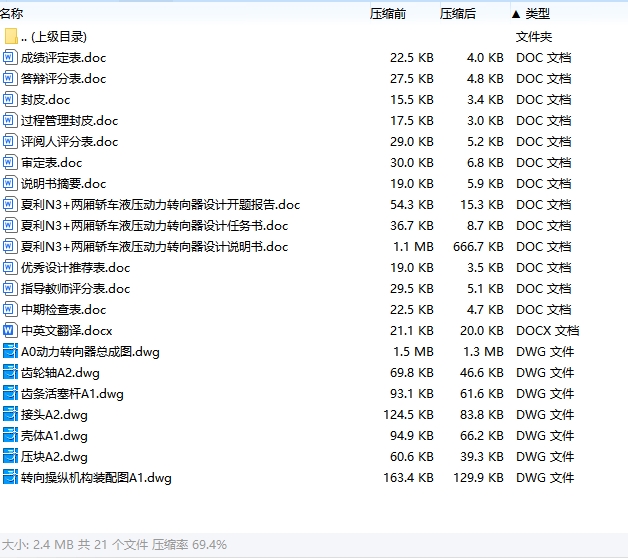Viewport: 628px width, 558px height.
Task: Click the 压块A2.dwg drawing icon
Action: [10, 456]
